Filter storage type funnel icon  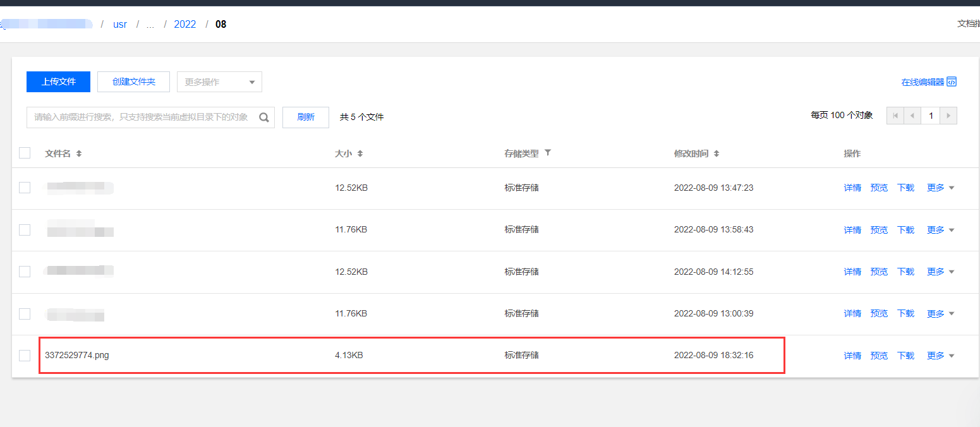[x=548, y=153]
